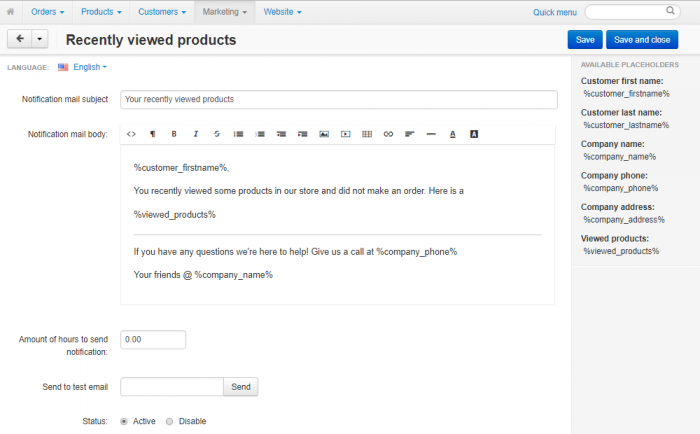Click 'Your friends @ %company_name%' line

[x=203, y=275]
